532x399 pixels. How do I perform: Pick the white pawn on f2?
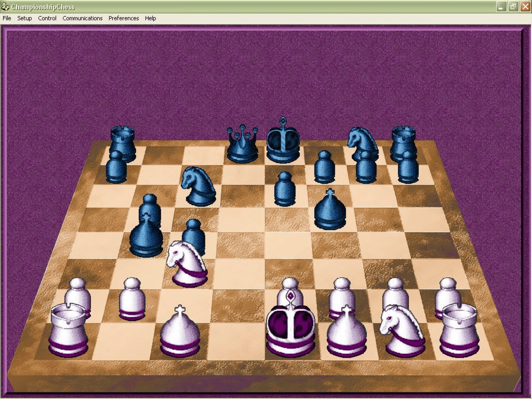pyautogui.click(x=342, y=292)
